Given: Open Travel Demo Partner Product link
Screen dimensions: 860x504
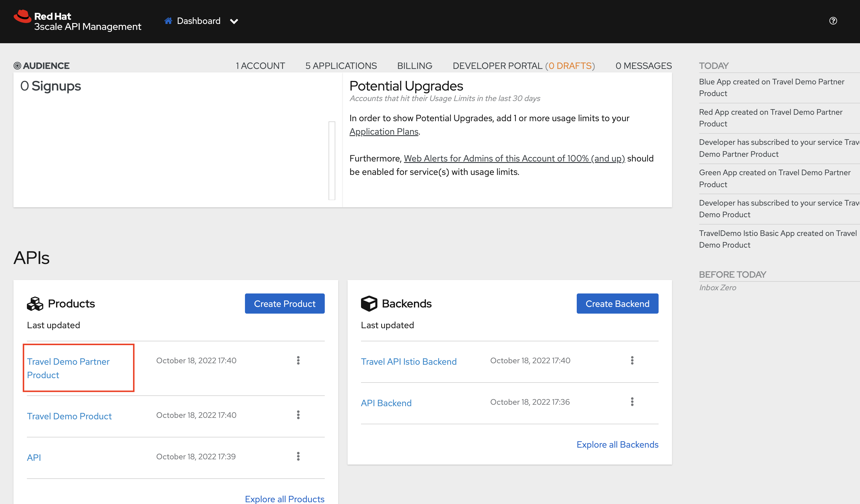Looking at the screenshot, I should [x=68, y=368].
